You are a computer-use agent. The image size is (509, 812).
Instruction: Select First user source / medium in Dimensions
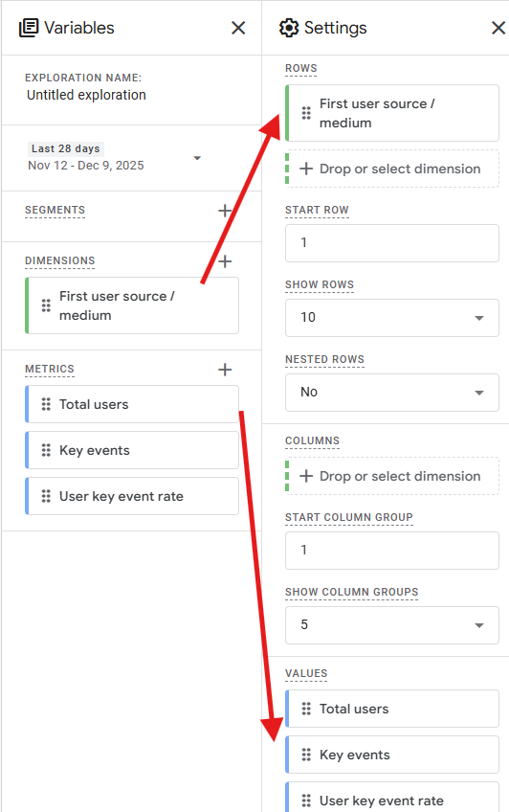[x=132, y=306]
